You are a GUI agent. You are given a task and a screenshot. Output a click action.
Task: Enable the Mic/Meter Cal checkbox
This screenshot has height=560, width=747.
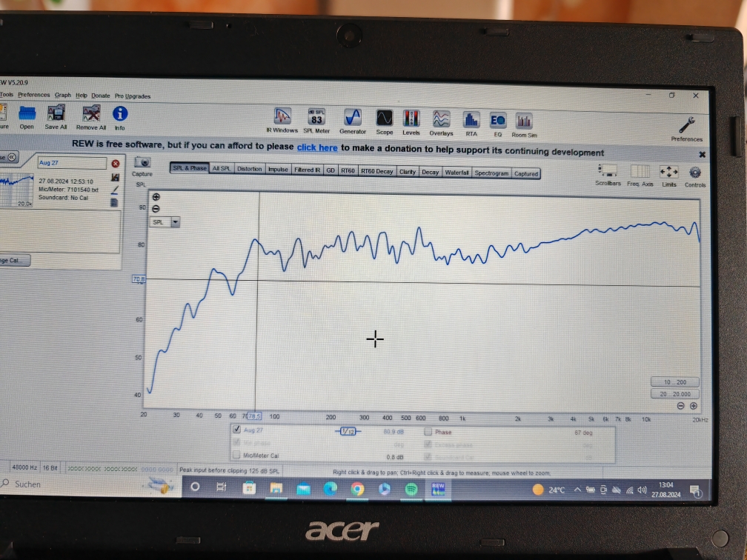(x=237, y=456)
